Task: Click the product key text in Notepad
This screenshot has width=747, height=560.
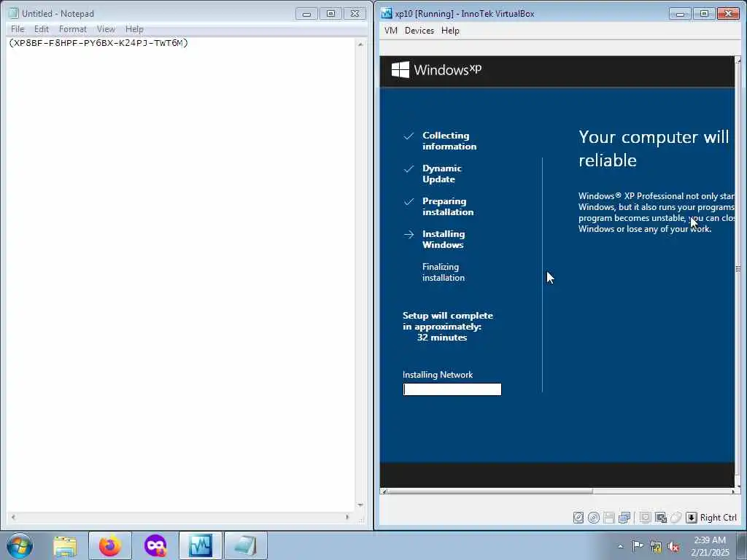Action: coord(98,43)
